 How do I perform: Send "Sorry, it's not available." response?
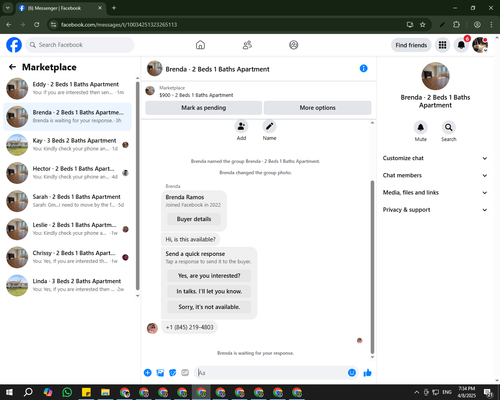point(209,307)
